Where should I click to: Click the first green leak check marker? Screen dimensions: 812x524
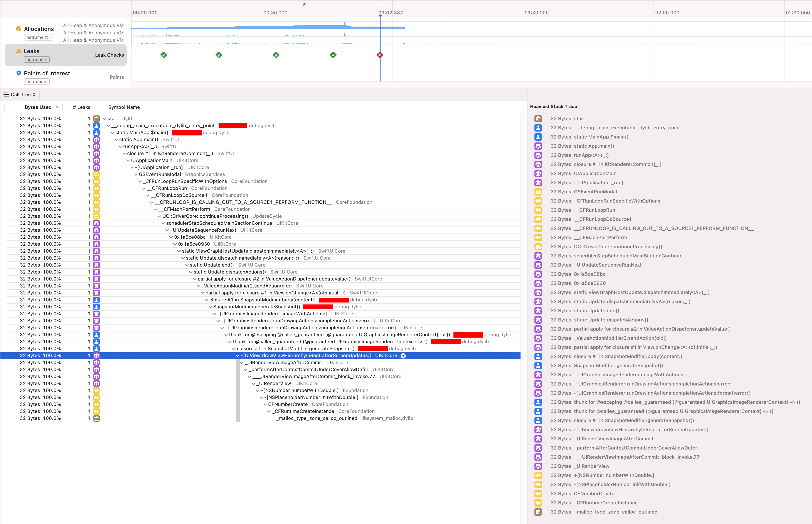click(x=163, y=55)
